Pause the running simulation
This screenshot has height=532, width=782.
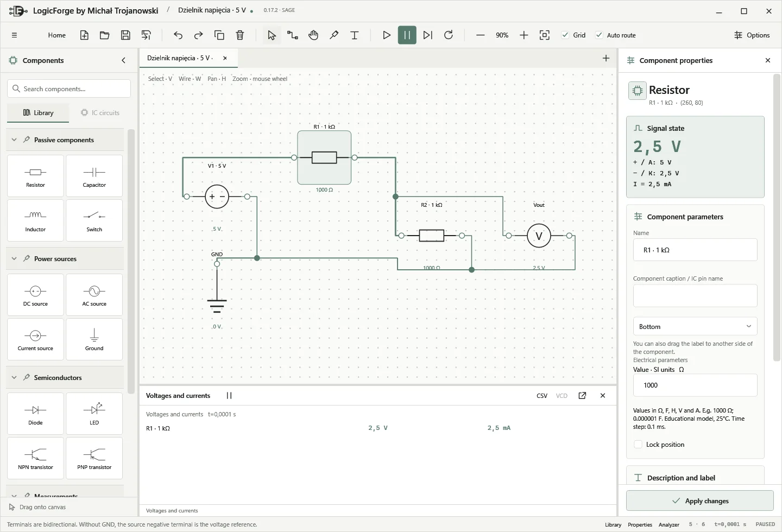tap(407, 35)
